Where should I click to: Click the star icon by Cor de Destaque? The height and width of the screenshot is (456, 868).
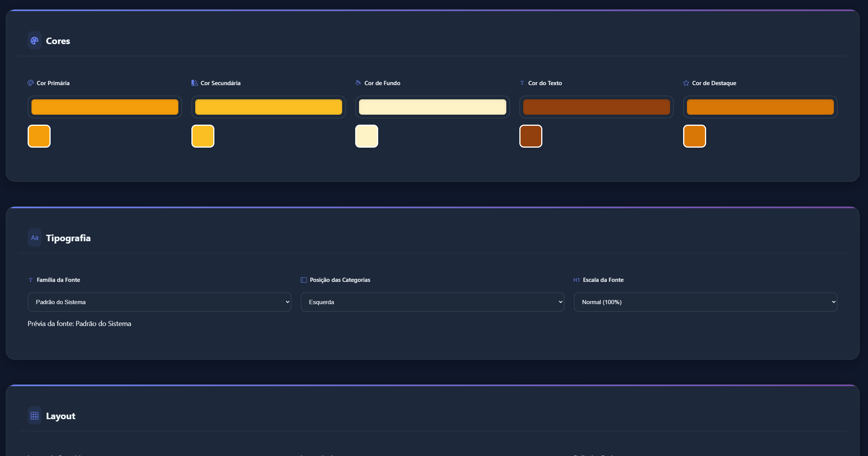click(x=686, y=83)
